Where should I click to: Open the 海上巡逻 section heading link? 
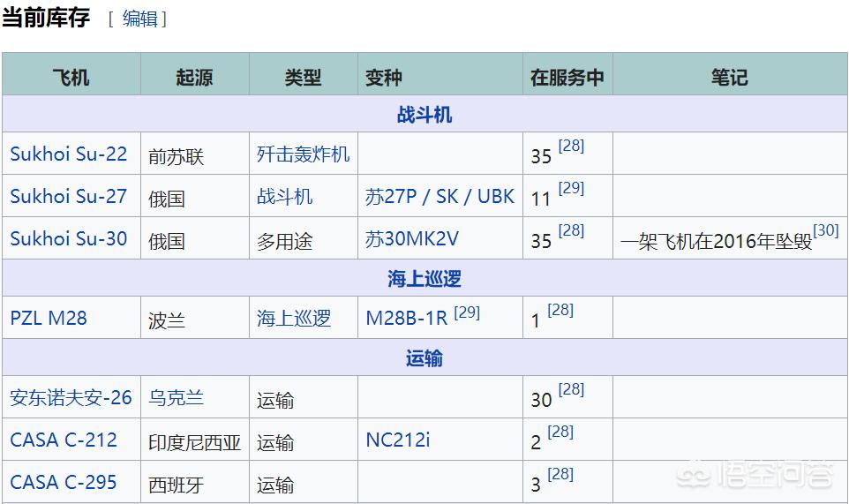click(x=424, y=278)
